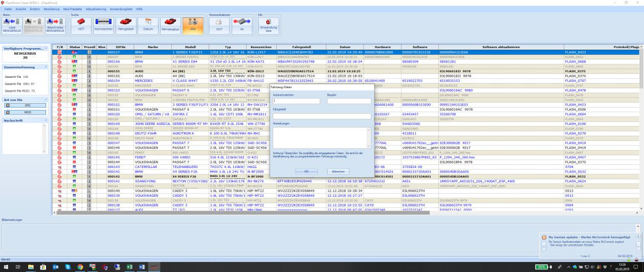
Task: Select the SSANGYONG row IDFile 000141
Action: (347, 181)
